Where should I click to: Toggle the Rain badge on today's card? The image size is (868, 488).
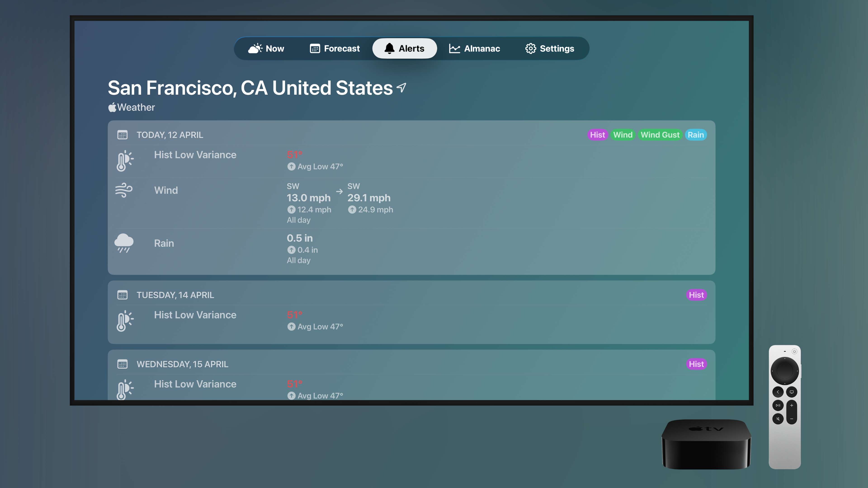[696, 135]
